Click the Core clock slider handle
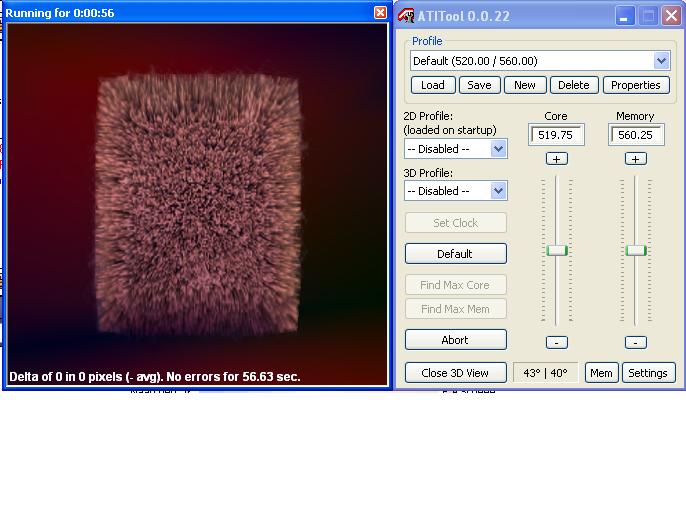Image resolution: width=686 pixels, height=512 pixels. point(557,250)
